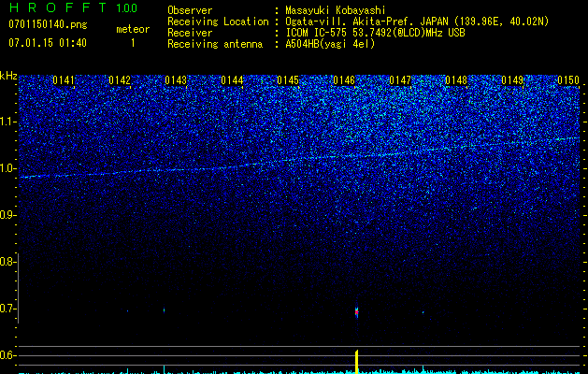Click the HROFFT title text

pyautogui.click(x=58, y=7)
